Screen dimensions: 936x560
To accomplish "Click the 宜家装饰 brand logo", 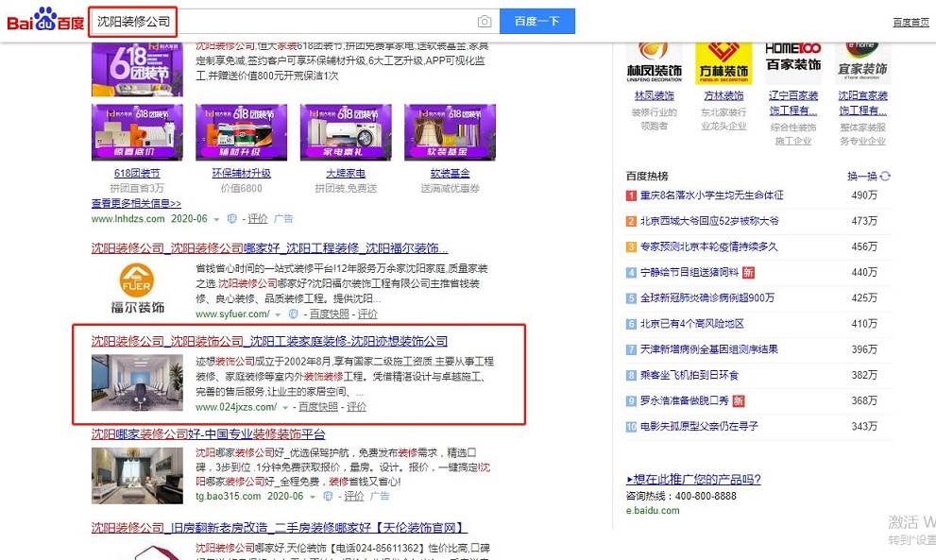I will tap(862, 64).
